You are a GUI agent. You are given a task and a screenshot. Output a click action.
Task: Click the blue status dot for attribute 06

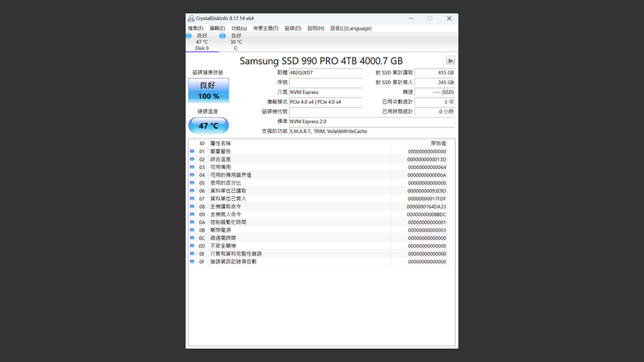(x=192, y=190)
